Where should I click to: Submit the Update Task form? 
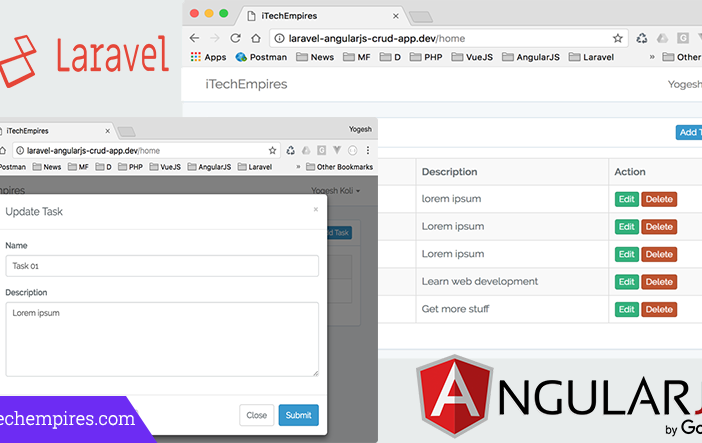tap(299, 415)
